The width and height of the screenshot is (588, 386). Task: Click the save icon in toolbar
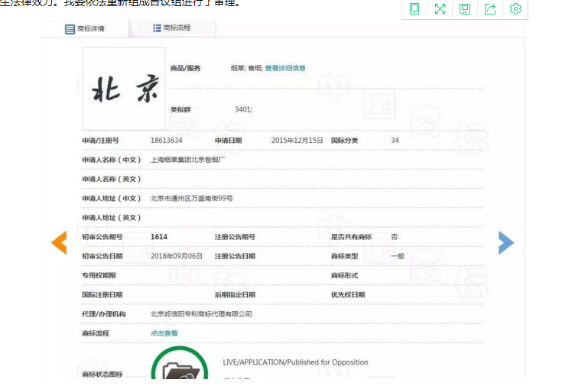pos(465,8)
